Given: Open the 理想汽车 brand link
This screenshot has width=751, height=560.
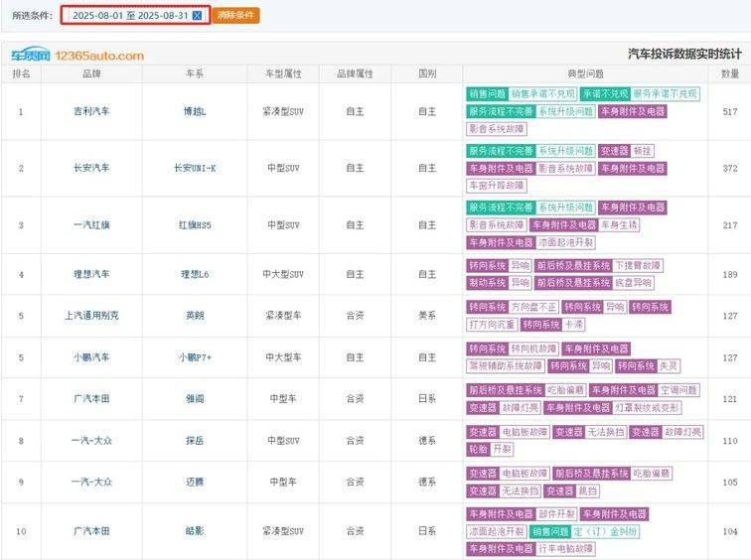Looking at the screenshot, I should (x=91, y=274).
